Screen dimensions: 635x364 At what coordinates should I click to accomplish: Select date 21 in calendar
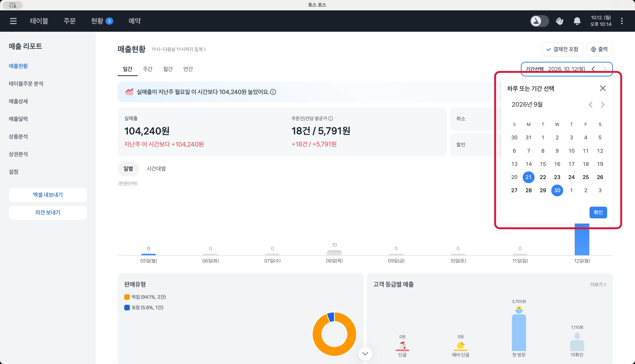point(528,177)
